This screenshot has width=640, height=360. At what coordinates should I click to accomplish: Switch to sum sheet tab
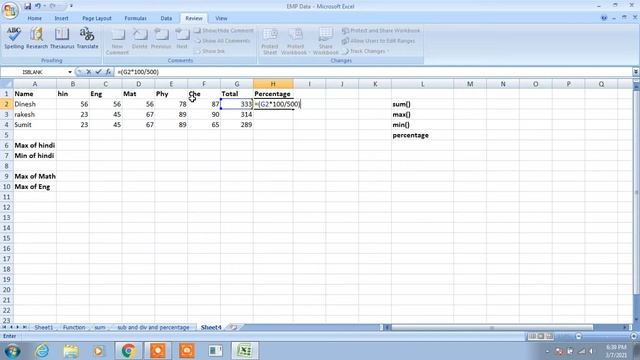100,327
